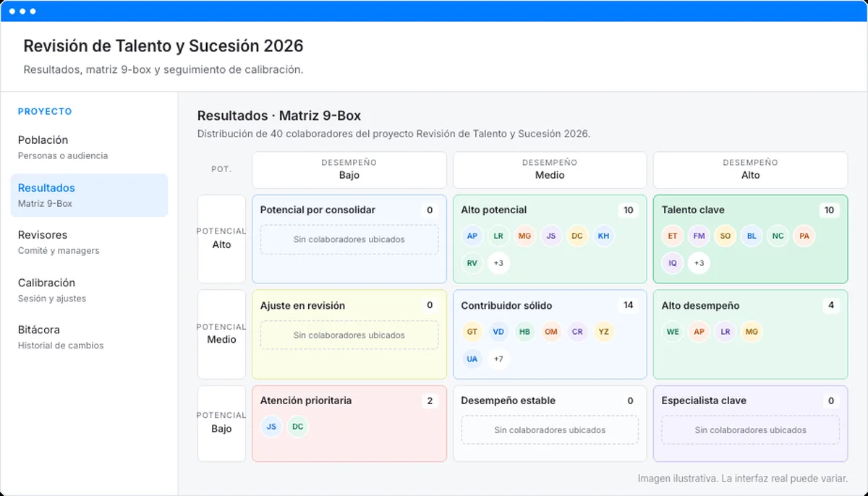Click the count badge 14 in Contribuidor sólido
The image size is (868, 496).
pyautogui.click(x=629, y=305)
